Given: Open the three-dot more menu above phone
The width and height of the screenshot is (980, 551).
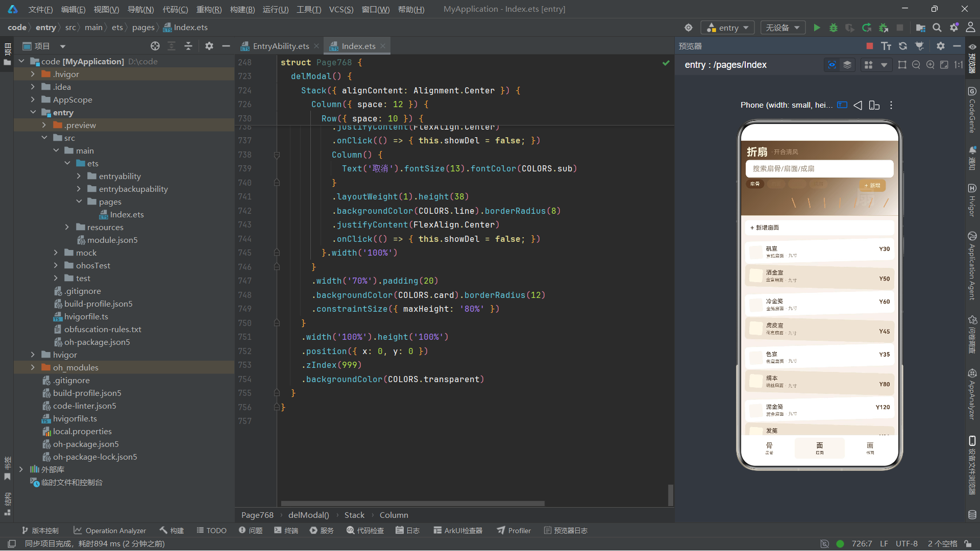Looking at the screenshot, I should (x=891, y=105).
